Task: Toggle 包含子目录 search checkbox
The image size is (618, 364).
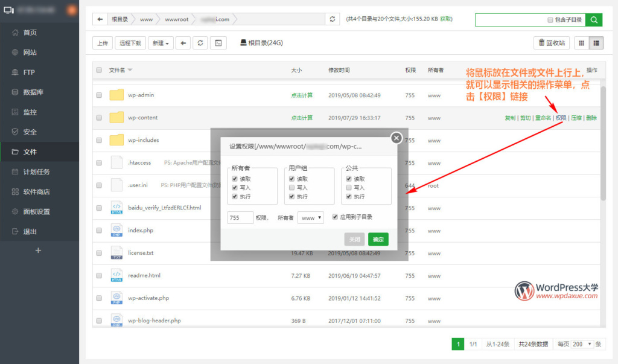Action: pyautogui.click(x=550, y=20)
